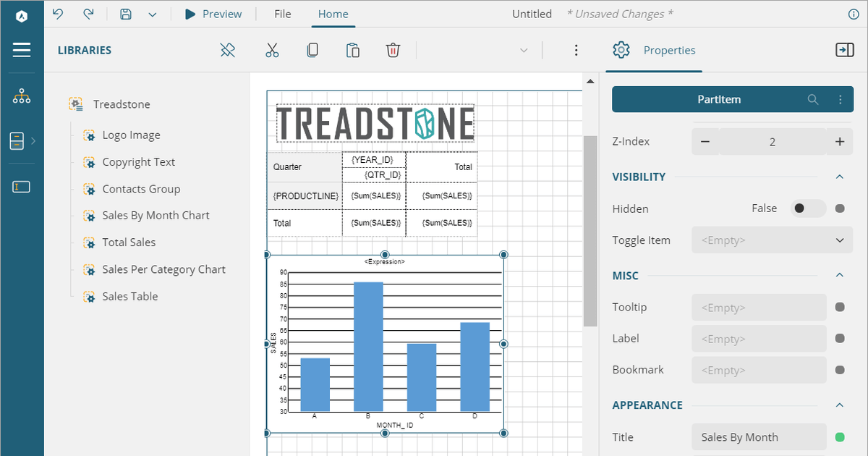Click the Redo arrow icon

[88, 14]
